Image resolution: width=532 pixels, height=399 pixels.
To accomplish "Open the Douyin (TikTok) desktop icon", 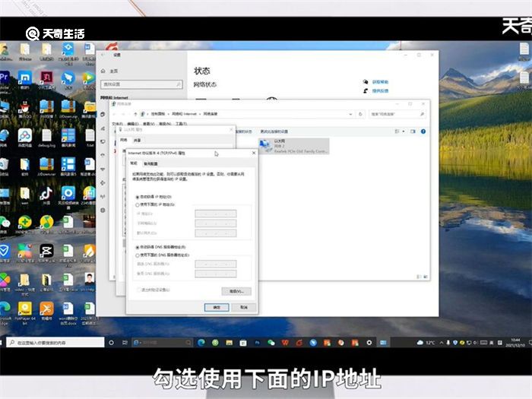I will click(x=46, y=196).
